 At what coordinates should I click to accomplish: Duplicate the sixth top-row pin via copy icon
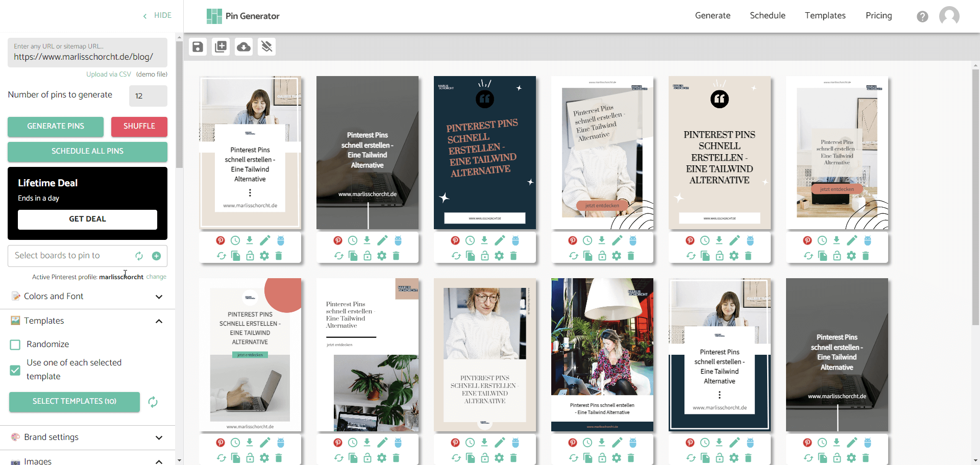(823, 256)
